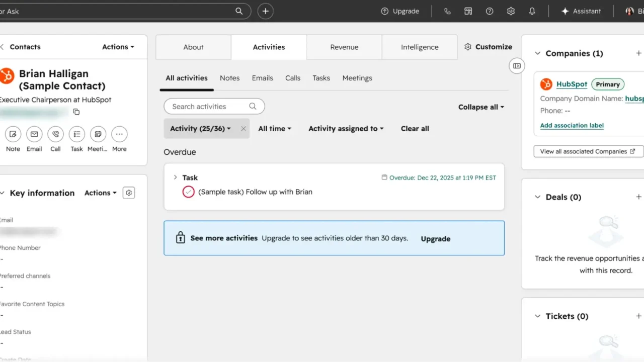644x362 pixels.
Task: Open the marketplace icon in top bar
Action: [x=468, y=11]
